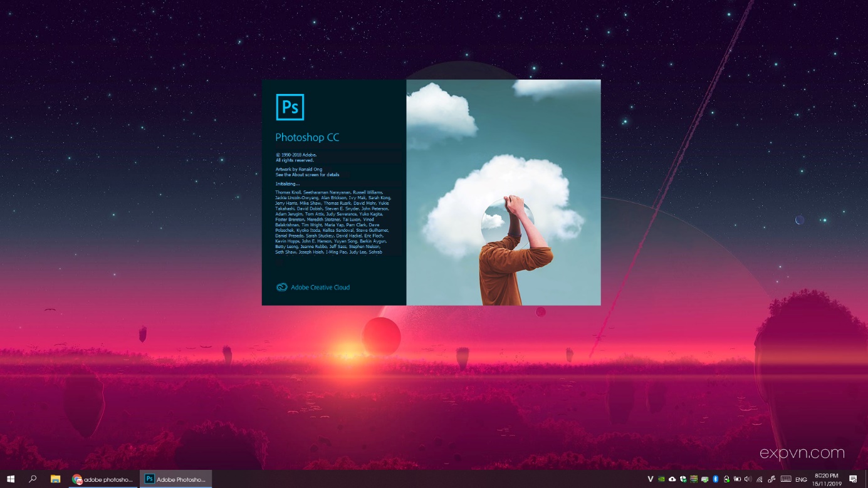
Task: Open File Explorer from the taskbar
Action: pyautogui.click(x=56, y=479)
